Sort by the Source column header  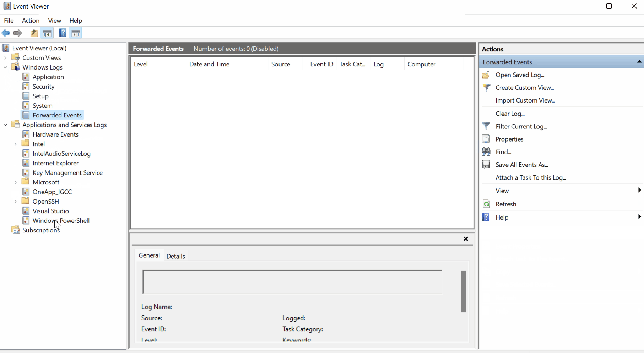(285, 64)
